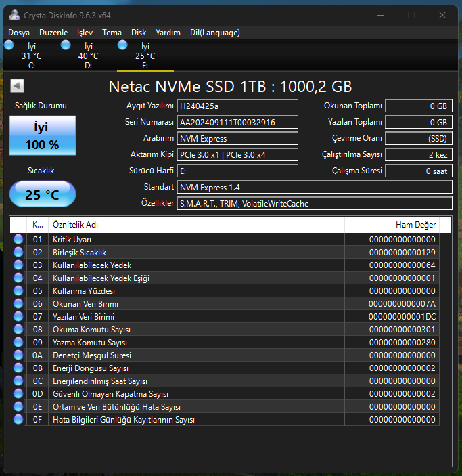Click status orb for Okuma Komutu Sayısı row
Viewport: 462px width, 476px height.
tap(18, 329)
